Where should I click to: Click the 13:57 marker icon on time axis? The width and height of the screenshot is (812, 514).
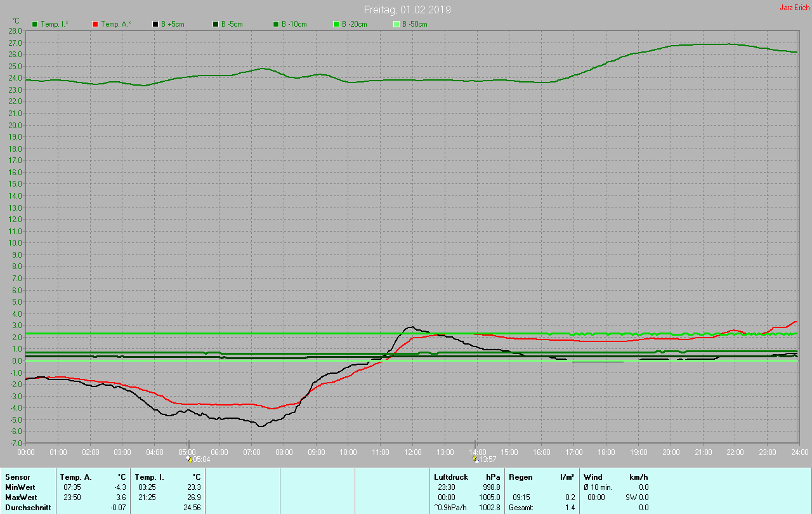pyautogui.click(x=476, y=459)
